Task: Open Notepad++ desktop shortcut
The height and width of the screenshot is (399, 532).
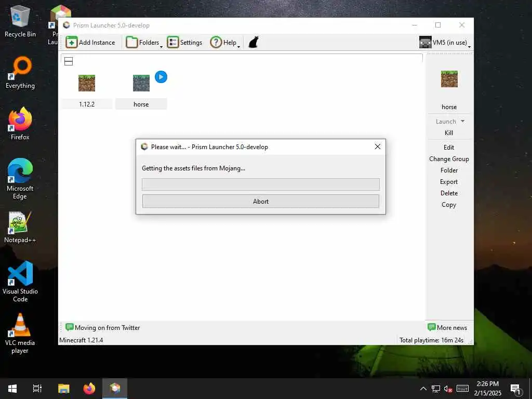Action: (x=20, y=228)
